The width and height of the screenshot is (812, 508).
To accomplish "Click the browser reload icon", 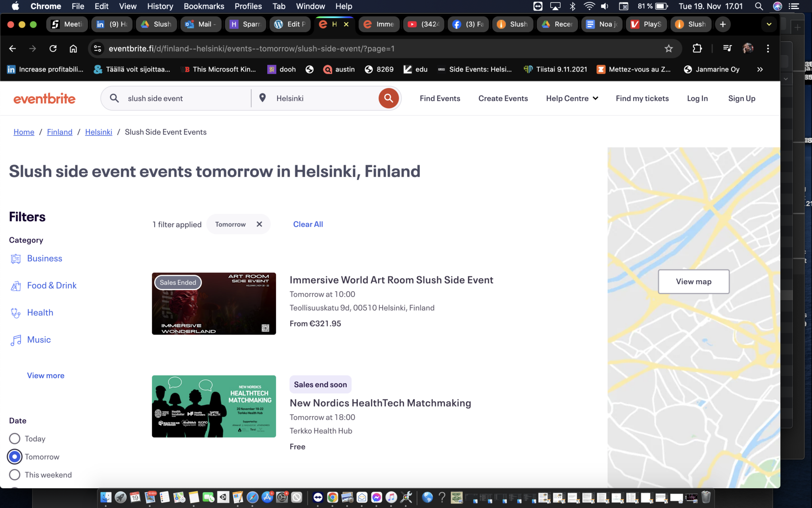I will pyautogui.click(x=53, y=48).
